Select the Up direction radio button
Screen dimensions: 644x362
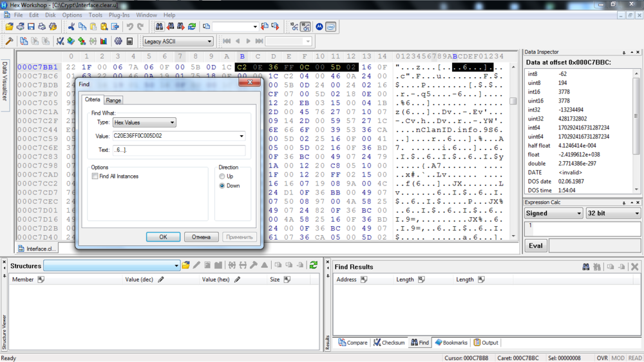(222, 176)
